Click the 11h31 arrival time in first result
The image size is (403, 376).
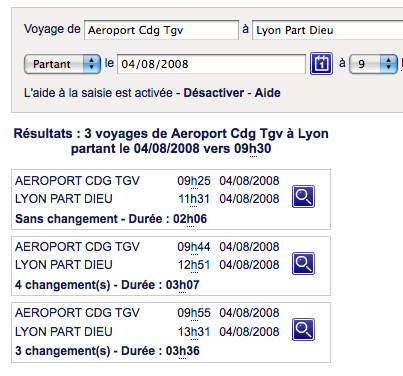(194, 199)
